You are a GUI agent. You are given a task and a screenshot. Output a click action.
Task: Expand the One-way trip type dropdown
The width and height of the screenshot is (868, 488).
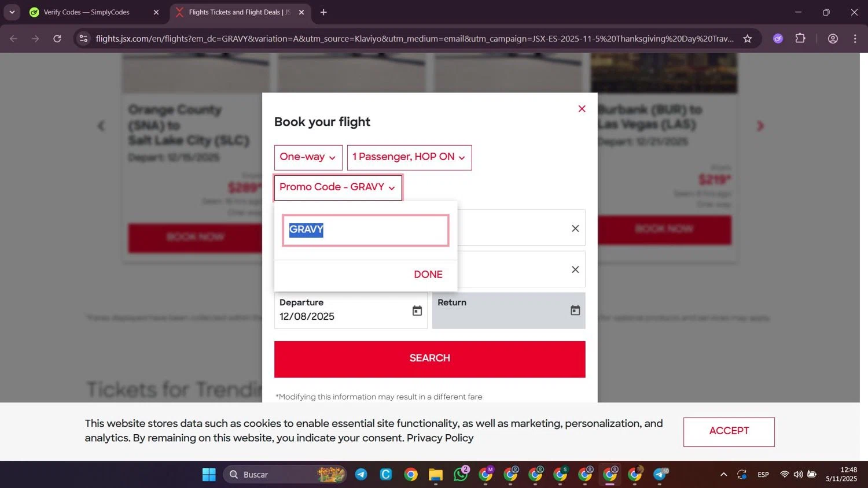click(x=308, y=157)
